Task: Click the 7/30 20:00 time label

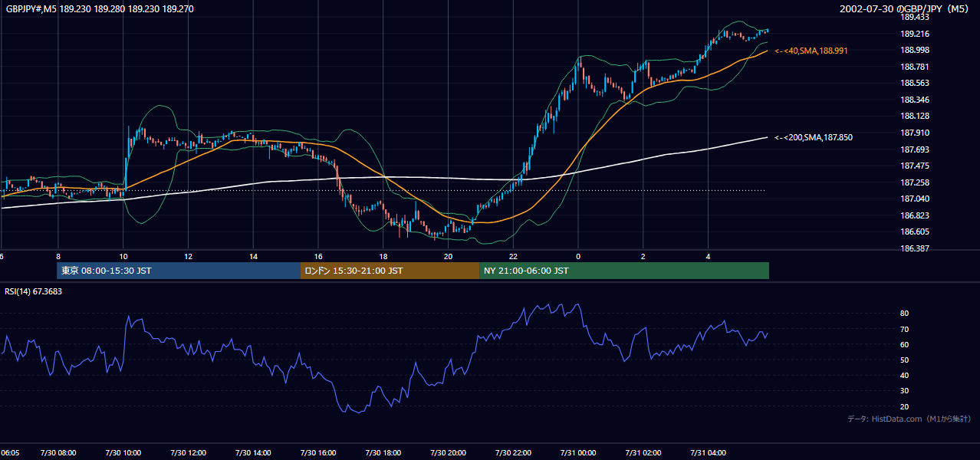Action: [x=449, y=453]
